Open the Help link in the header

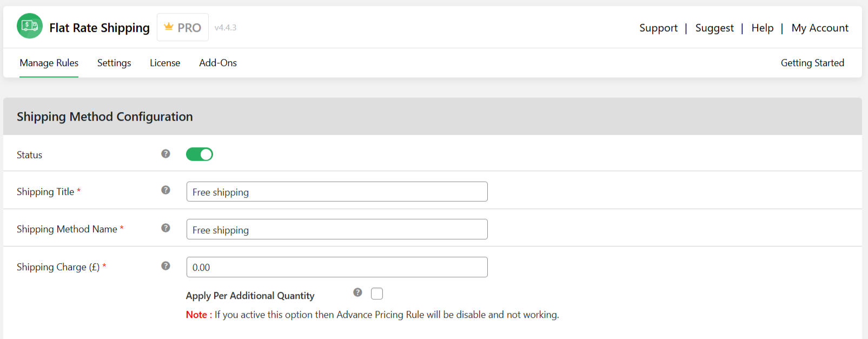(x=763, y=28)
